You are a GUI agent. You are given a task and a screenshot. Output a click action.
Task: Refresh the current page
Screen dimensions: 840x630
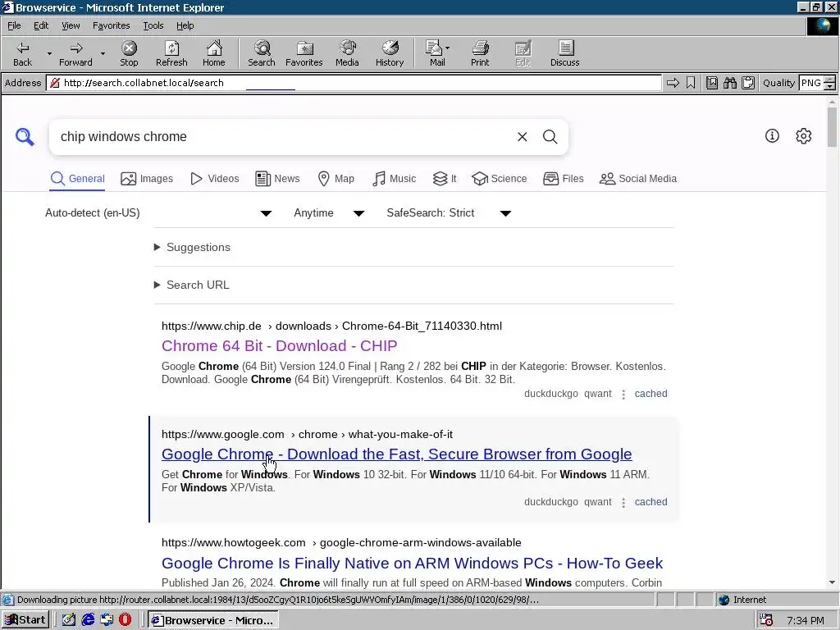[171, 53]
